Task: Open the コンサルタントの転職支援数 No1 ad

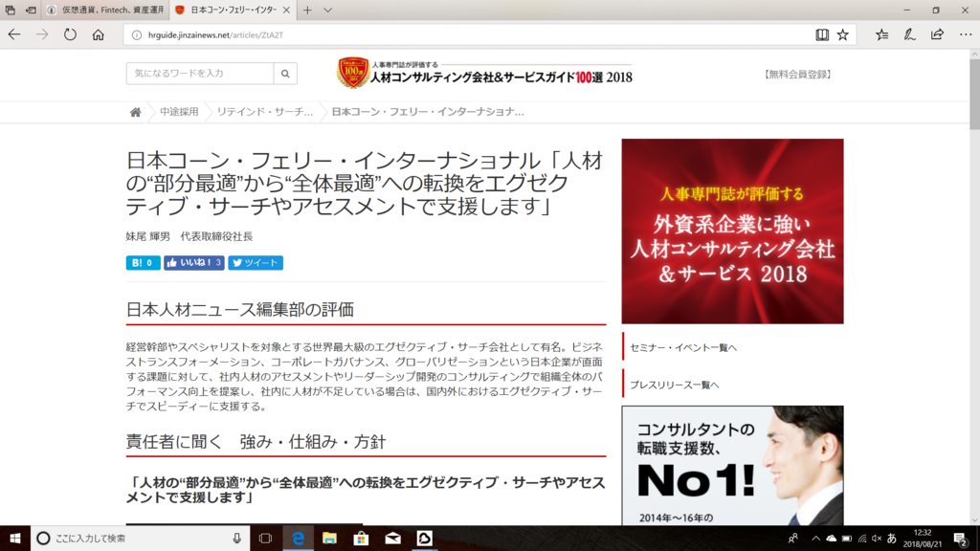Action: pos(732,466)
